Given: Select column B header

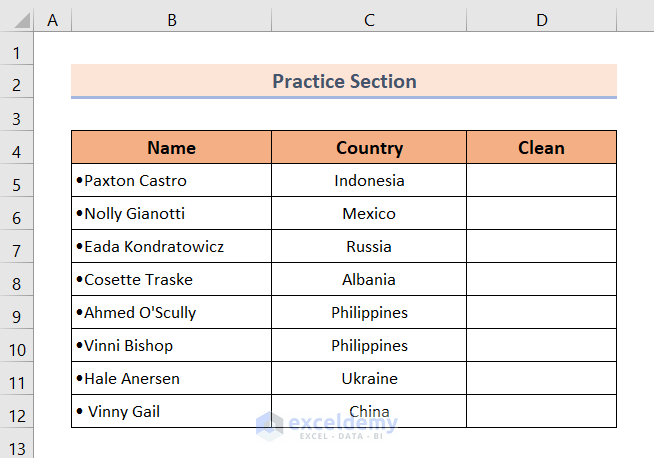Looking at the screenshot, I should (171, 19).
